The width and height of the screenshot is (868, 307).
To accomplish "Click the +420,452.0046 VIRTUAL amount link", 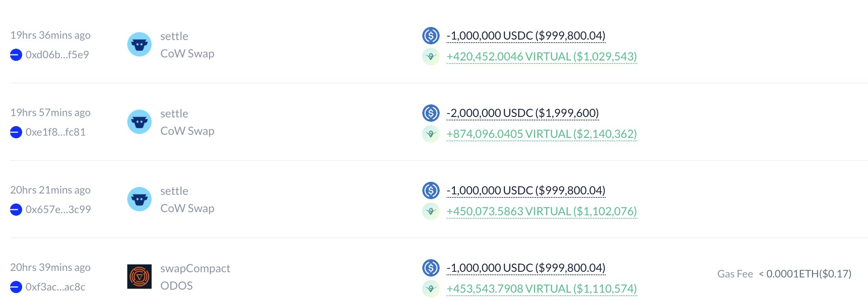I will coord(541,57).
